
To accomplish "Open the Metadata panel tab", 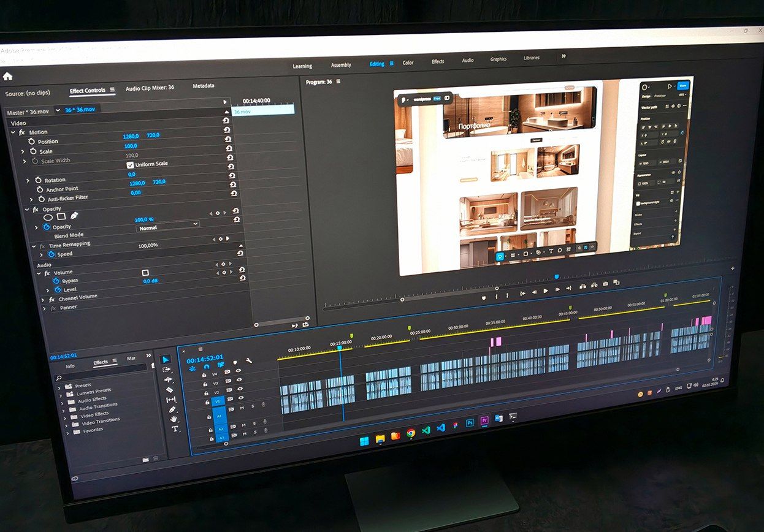I will [x=203, y=86].
